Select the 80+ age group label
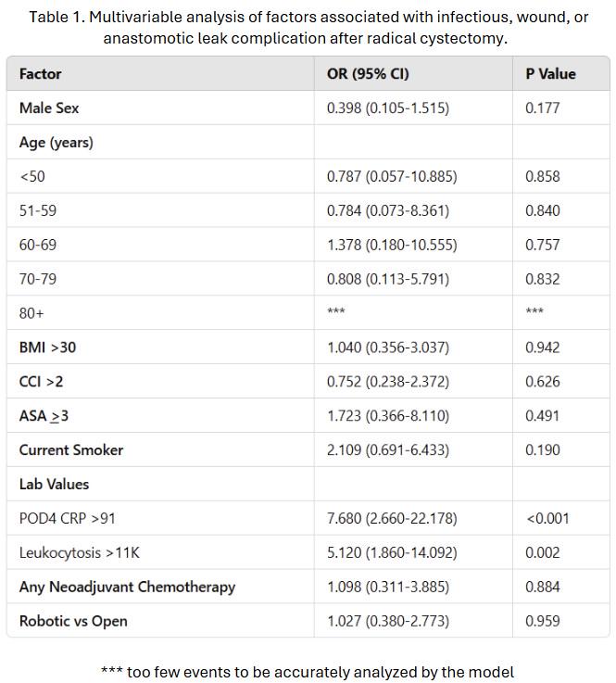 pos(31,313)
